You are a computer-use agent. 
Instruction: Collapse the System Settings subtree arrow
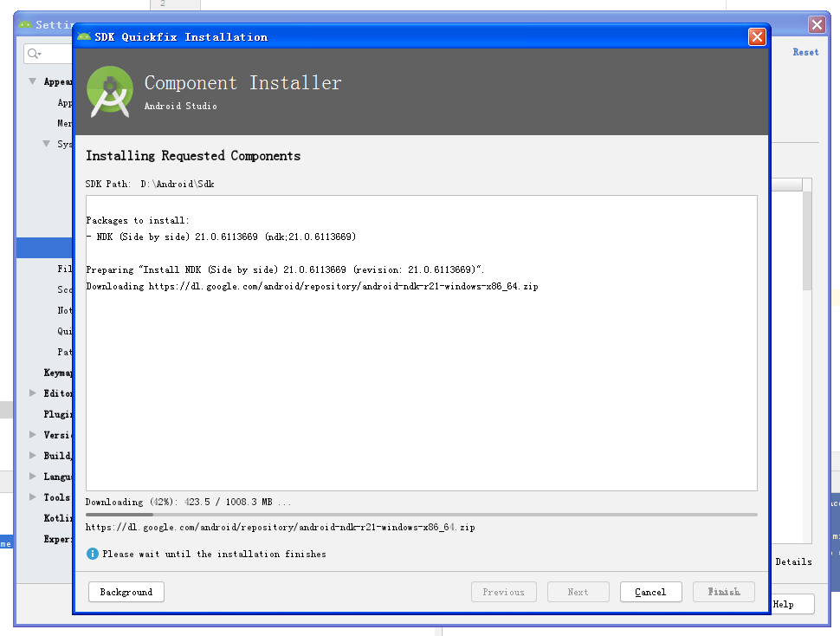pyautogui.click(x=47, y=144)
